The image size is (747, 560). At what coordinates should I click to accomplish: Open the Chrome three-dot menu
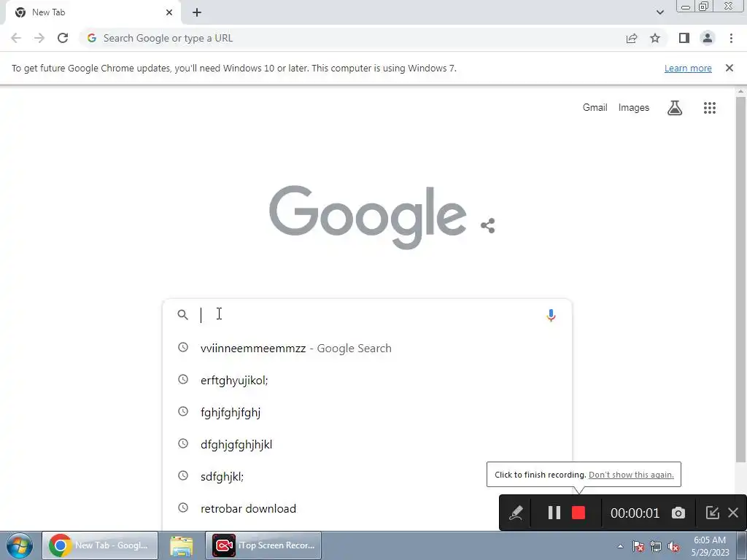pos(731,38)
